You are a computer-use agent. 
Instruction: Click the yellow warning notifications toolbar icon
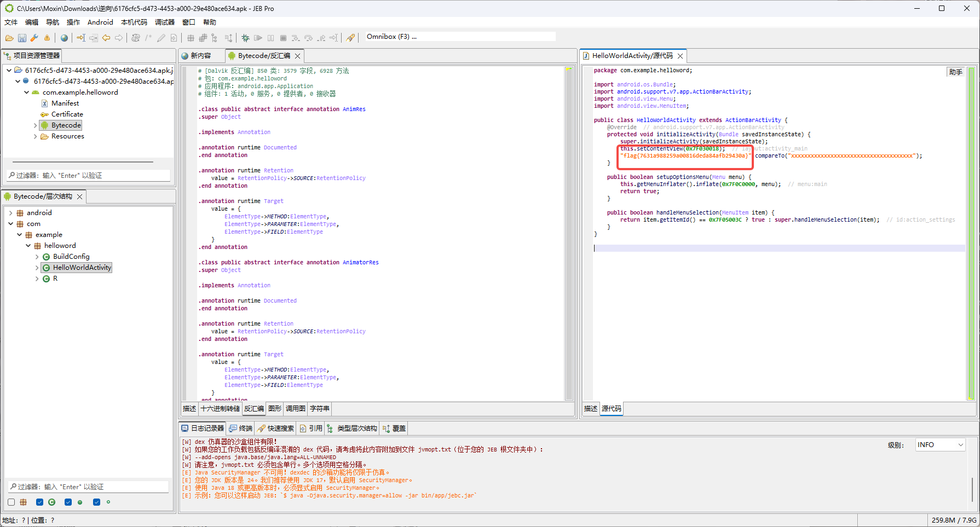click(47, 38)
